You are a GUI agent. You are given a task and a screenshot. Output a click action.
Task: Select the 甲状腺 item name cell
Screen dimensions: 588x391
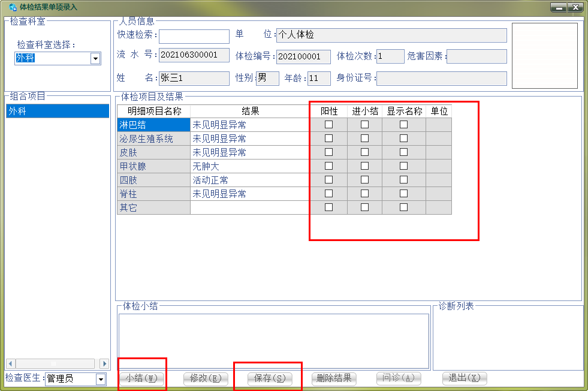click(x=154, y=166)
